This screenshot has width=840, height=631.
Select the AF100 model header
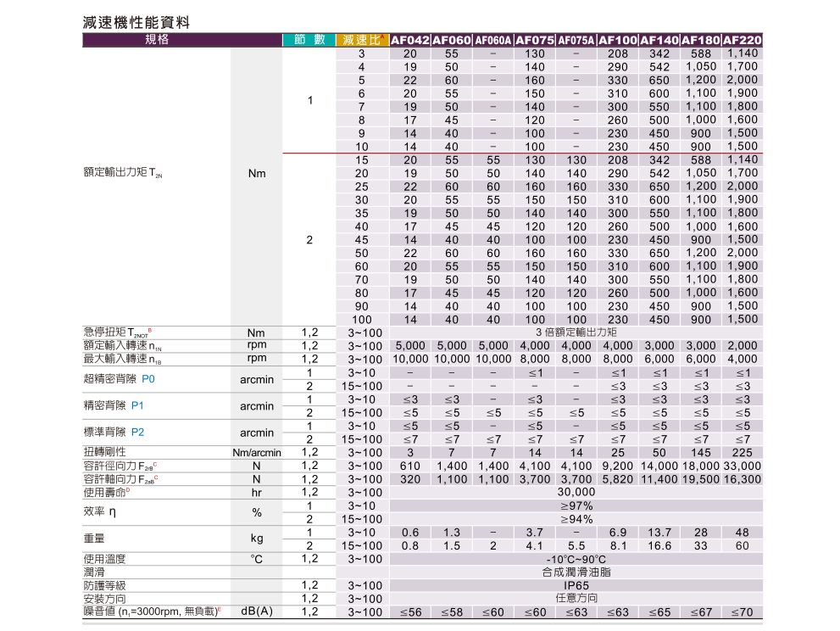point(617,40)
